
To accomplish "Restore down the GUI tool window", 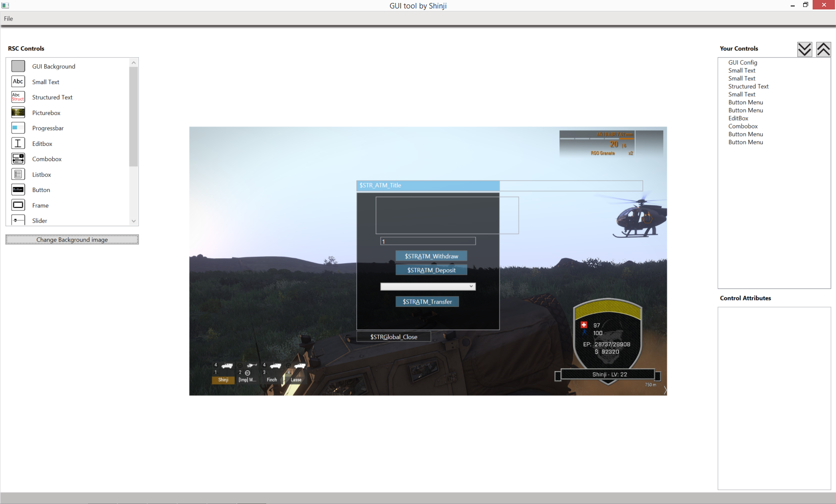I will click(x=806, y=5).
